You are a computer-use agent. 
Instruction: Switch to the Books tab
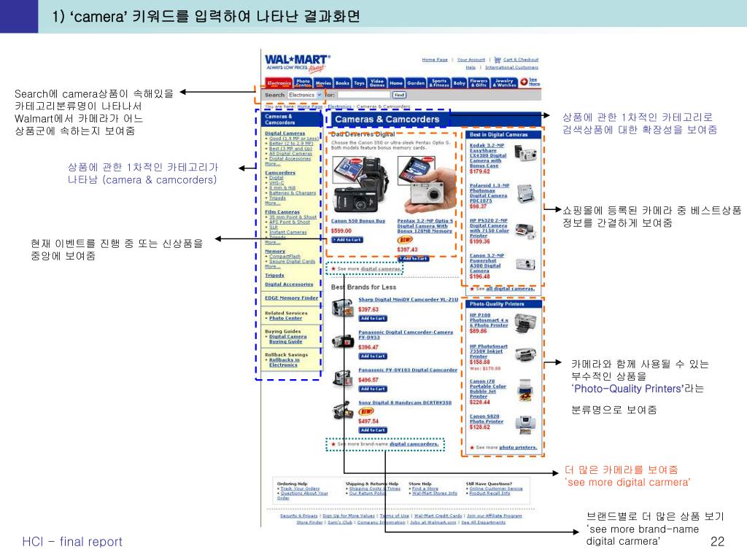[x=343, y=83]
